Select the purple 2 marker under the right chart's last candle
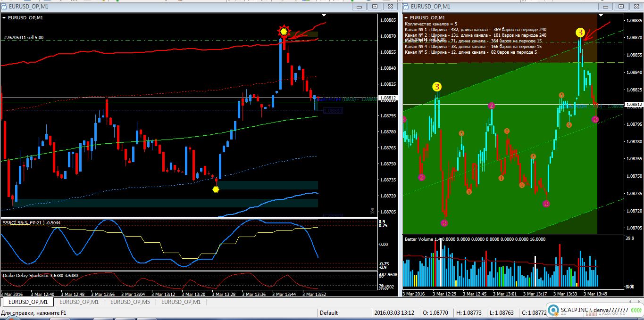Viewport: 644px width, 320px height. pyautogui.click(x=595, y=120)
